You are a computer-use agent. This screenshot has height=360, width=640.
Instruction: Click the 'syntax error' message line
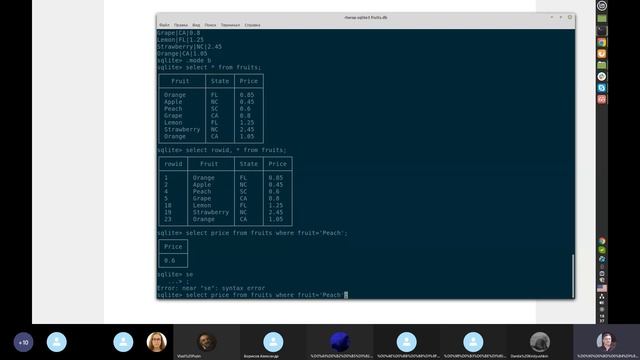tap(211, 288)
